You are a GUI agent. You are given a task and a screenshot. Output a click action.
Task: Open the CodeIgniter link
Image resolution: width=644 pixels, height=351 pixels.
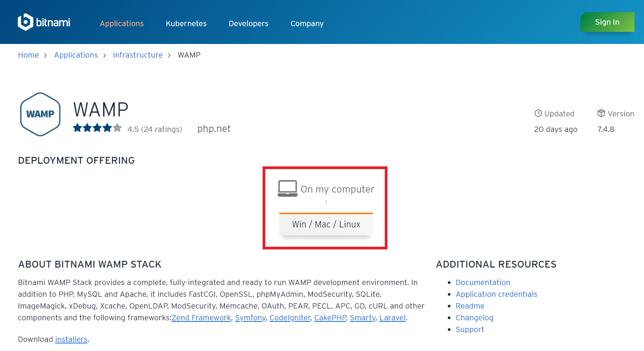click(290, 318)
